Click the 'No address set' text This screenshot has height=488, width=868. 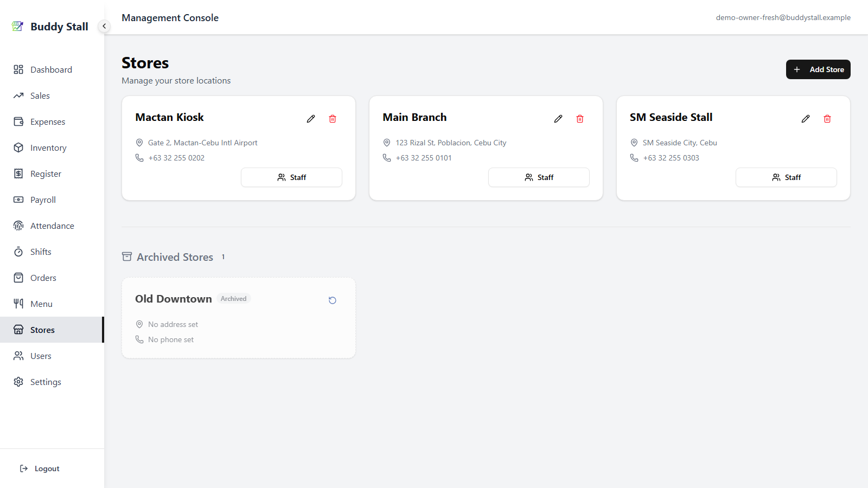click(173, 324)
